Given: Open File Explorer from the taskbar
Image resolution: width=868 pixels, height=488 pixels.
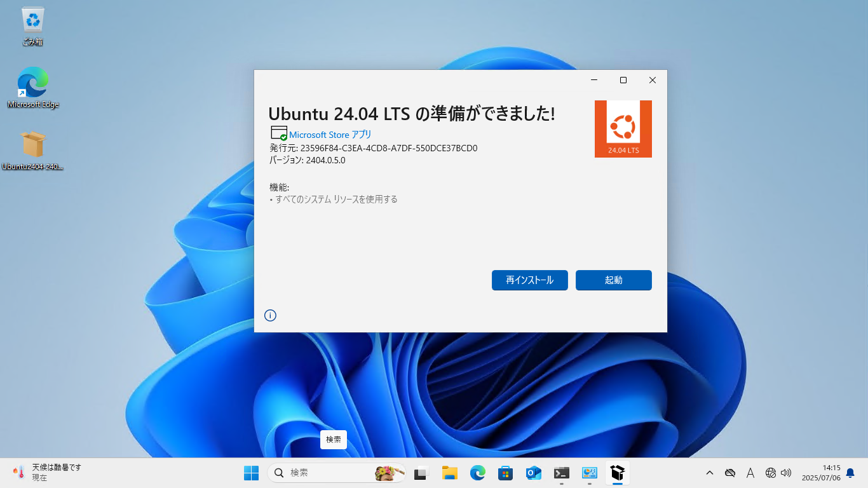Looking at the screenshot, I should (450, 473).
